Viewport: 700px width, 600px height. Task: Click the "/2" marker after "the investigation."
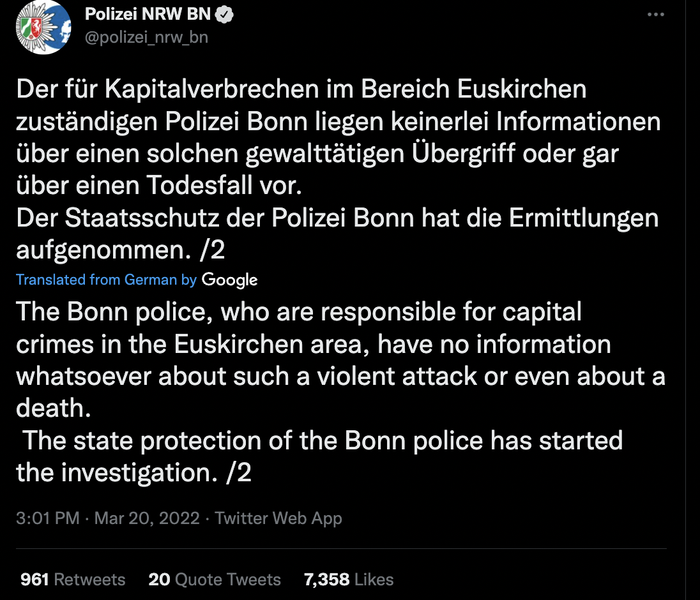click(239, 473)
